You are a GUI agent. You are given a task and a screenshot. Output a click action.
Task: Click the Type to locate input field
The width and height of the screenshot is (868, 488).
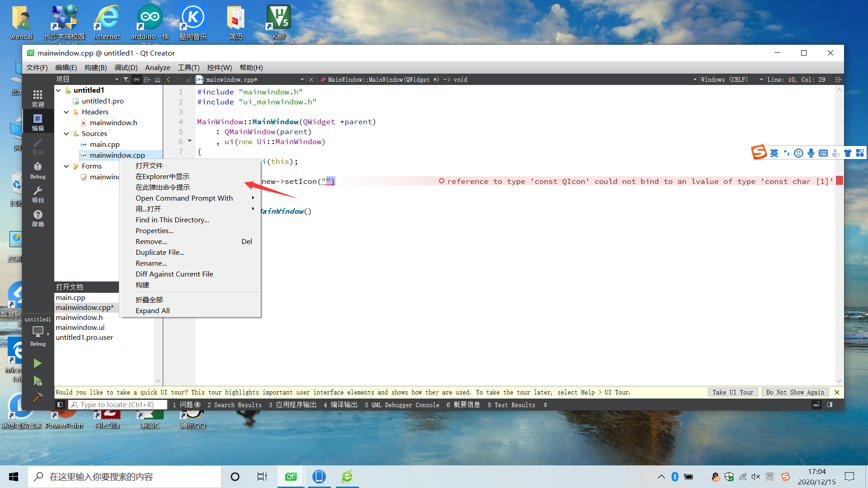pyautogui.click(x=118, y=405)
